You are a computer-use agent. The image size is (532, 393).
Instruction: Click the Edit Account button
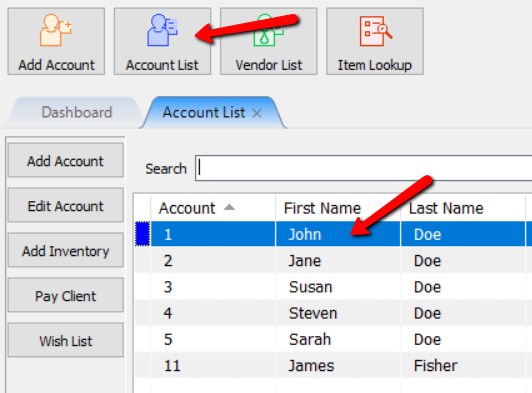click(x=65, y=205)
